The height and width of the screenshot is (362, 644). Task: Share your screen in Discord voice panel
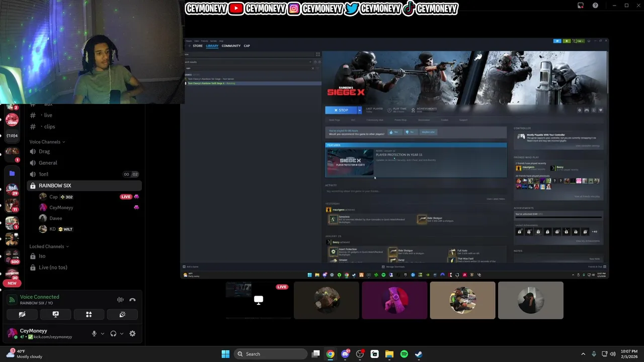(55, 314)
